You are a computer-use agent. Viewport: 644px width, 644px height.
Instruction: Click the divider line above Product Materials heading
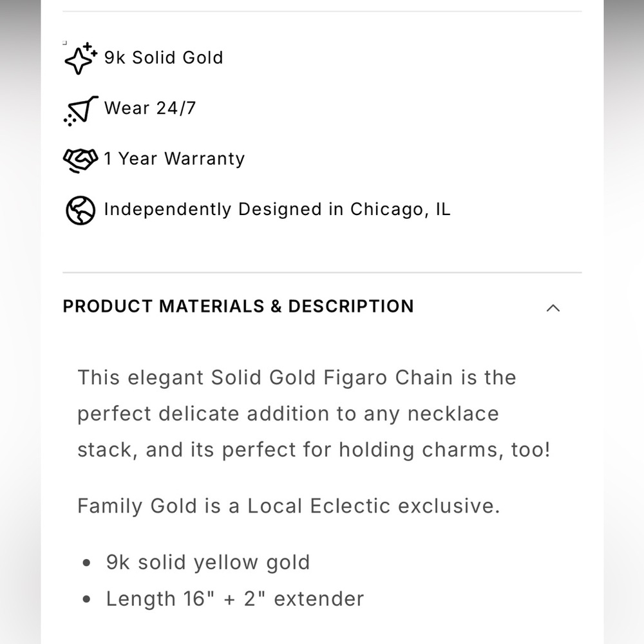322,272
